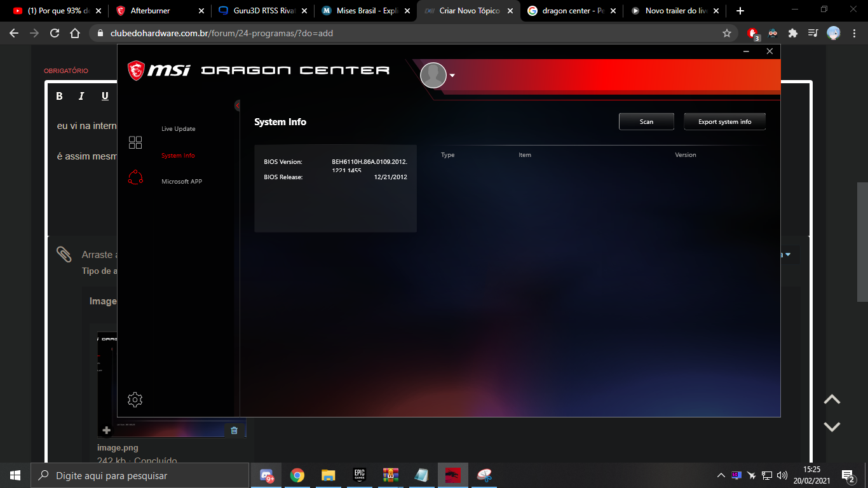Viewport: 868px width, 488px height.
Task: Open the media control playlist icon
Action: [813, 33]
